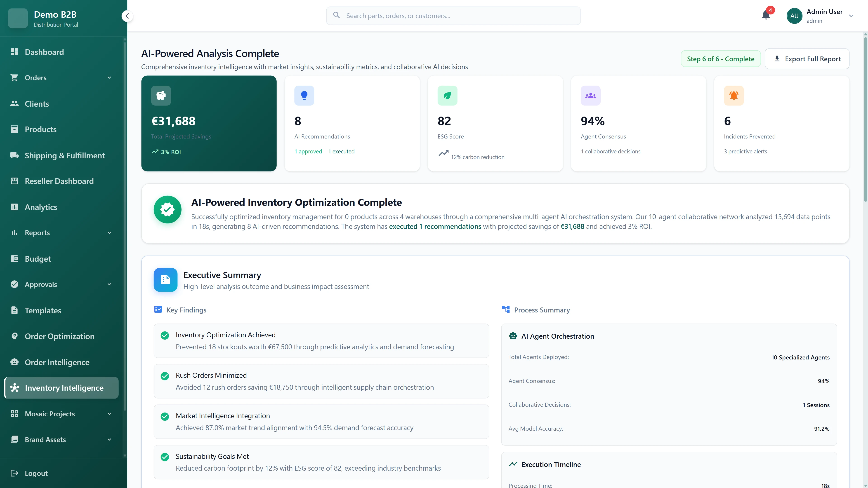
Task: Open the Dashboard from the sidebar icon
Action: coord(15,52)
